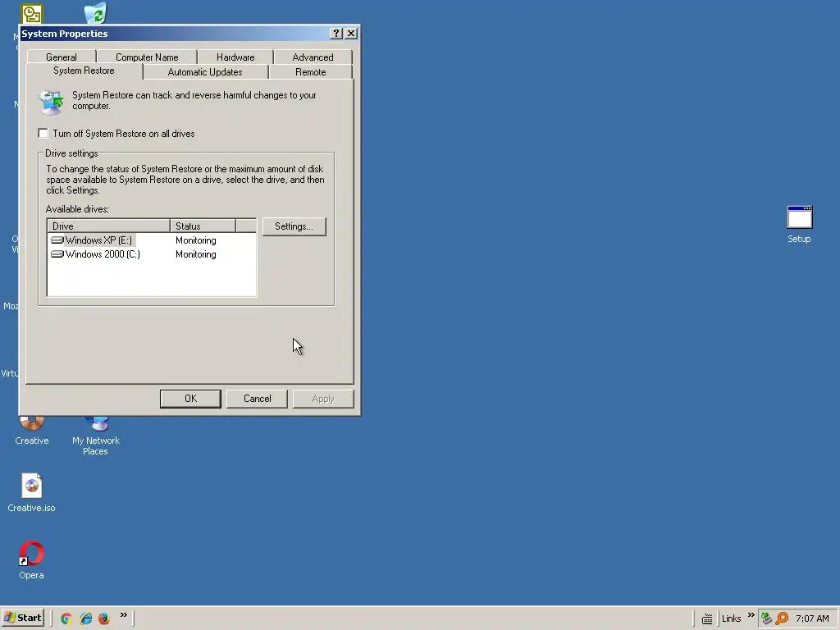Open Firefox from the Quick Launch bar
The width and height of the screenshot is (840, 630).
[104, 619]
